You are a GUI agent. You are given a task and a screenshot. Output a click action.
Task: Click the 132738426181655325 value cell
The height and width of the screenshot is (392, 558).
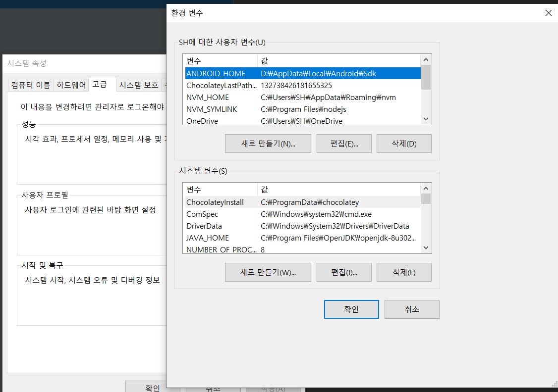(296, 85)
